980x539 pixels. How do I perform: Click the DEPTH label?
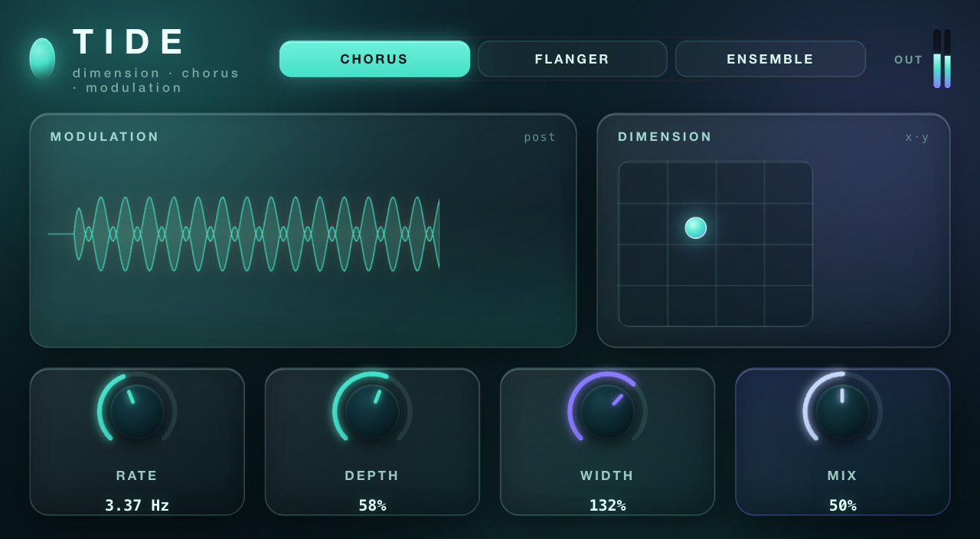(x=372, y=475)
